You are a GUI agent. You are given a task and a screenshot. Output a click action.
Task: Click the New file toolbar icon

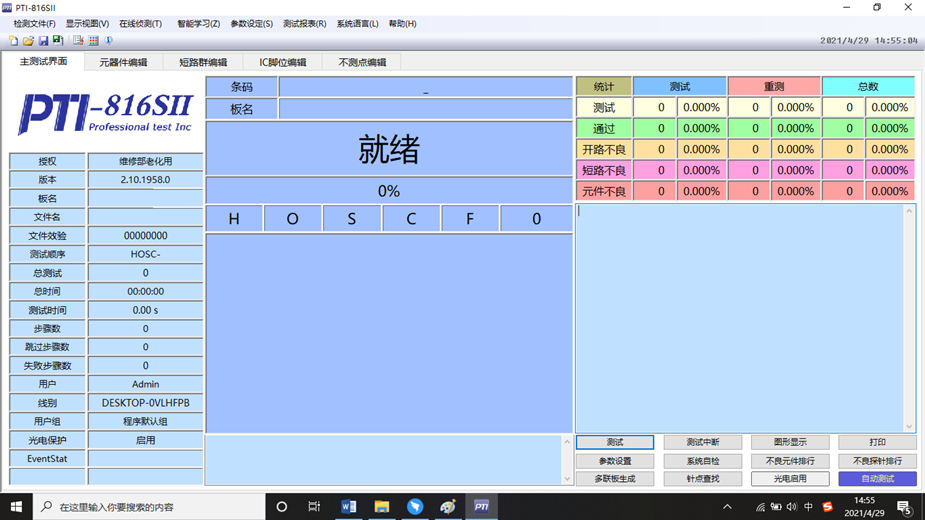(x=13, y=41)
